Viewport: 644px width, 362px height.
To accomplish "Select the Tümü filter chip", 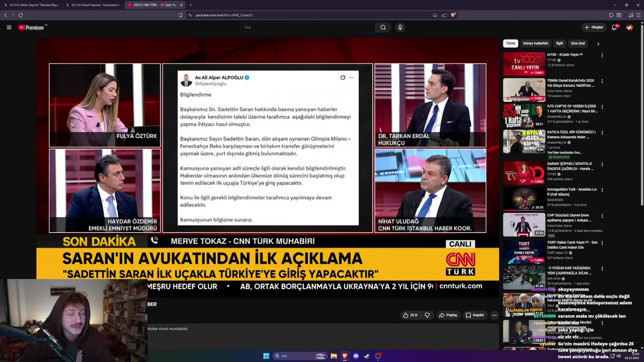I will pyautogui.click(x=511, y=43).
